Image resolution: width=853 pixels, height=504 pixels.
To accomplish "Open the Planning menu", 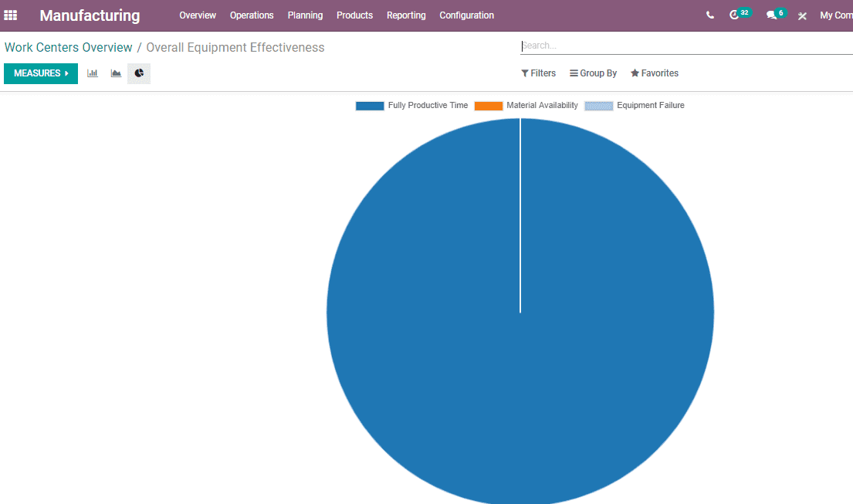I will pyautogui.click(x=305, y=15).
